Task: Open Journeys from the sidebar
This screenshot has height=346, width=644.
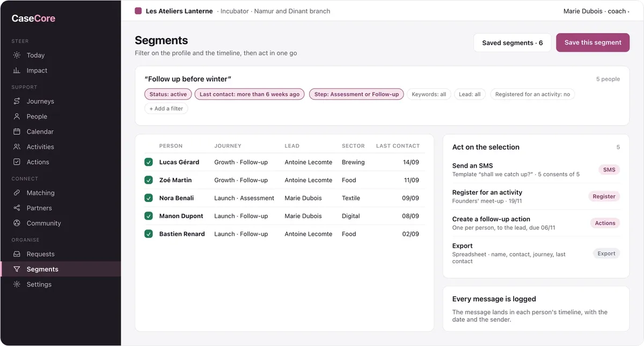Action: point(60,101)
